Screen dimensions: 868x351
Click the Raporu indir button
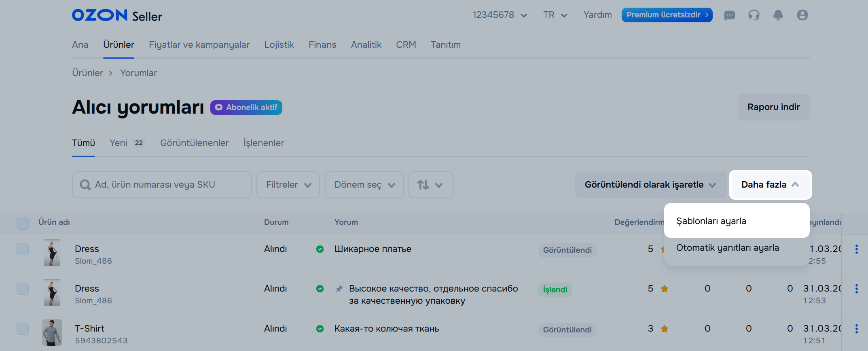[773, 107]
